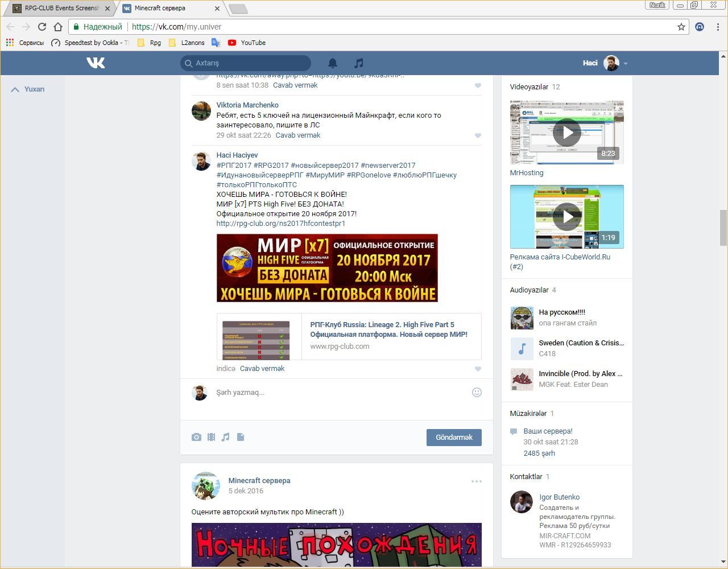Open the Google Translate bookmark icon
This screenshot has width=728, height=569.
pos(216,43)
